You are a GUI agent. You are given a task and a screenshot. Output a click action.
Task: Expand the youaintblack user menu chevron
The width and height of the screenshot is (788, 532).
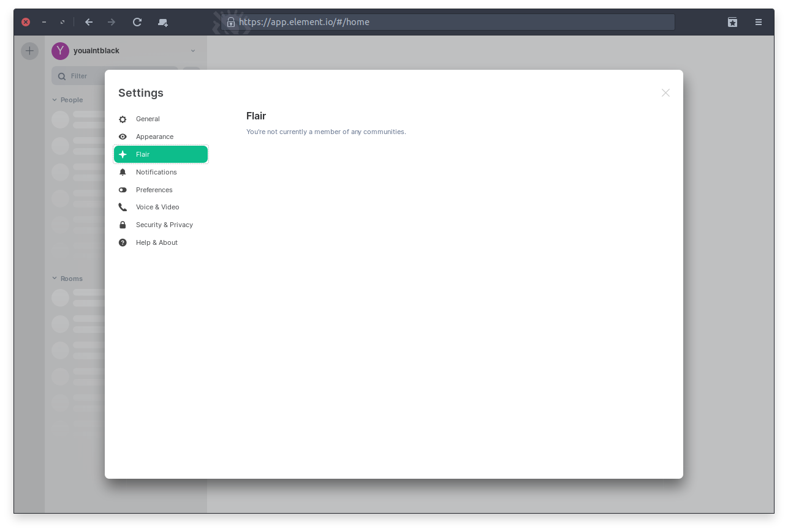[x=193, y=51]
